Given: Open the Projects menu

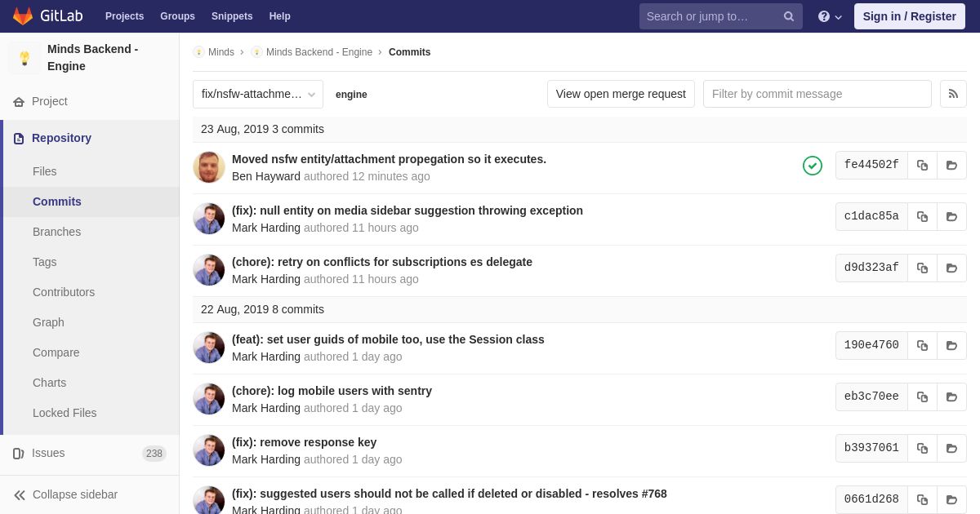Looking at the screenshot, I should point(124,16).
